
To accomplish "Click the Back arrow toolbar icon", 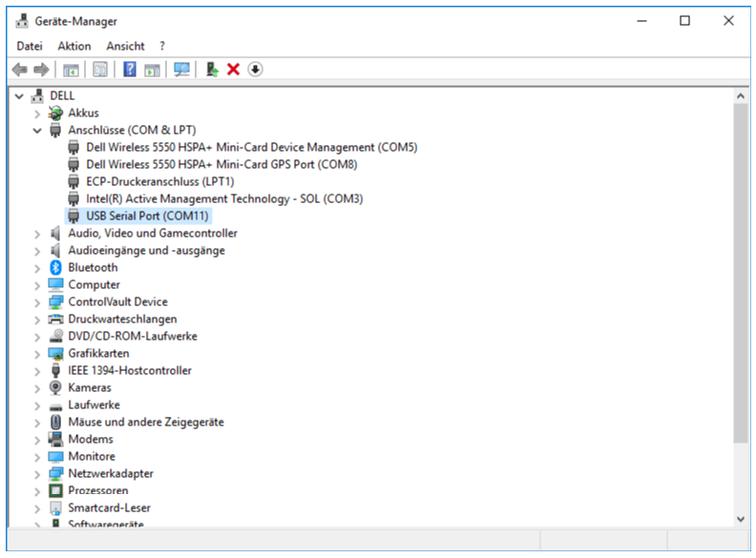I will pyautogui.click(x=20, y=70).
